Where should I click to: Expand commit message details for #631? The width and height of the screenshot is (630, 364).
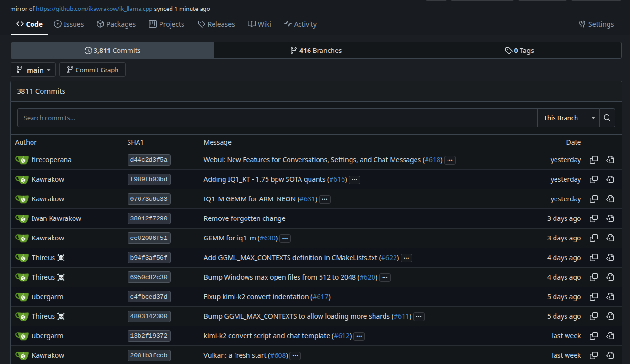(x=325, y=199)
